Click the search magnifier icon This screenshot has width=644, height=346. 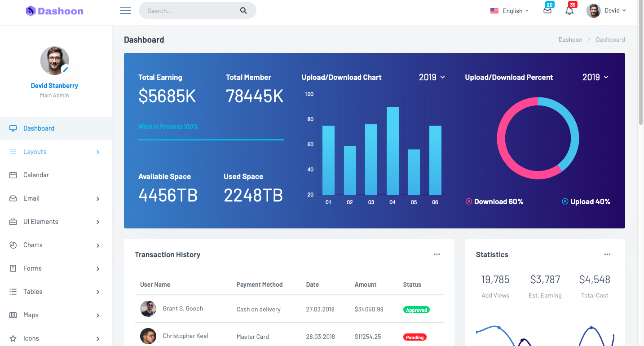click(243, 11)
